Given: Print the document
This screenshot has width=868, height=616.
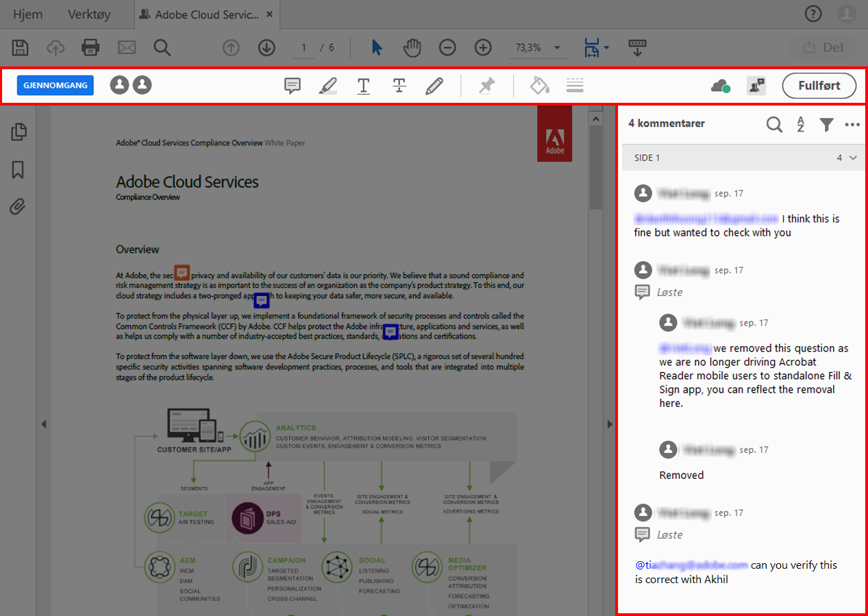Looking at the screenshot, I should pyautogui.click(x=90, y=47).
